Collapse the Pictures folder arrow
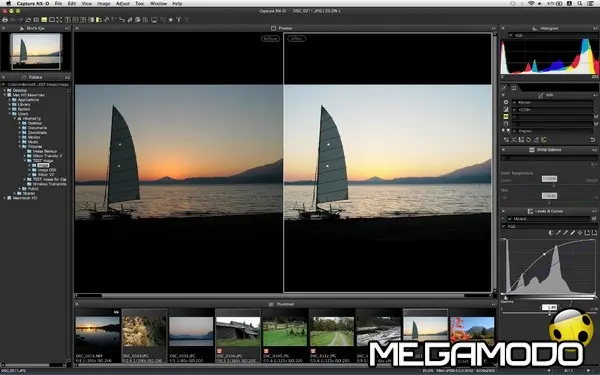The image size is (600, 375). (20, 146)
